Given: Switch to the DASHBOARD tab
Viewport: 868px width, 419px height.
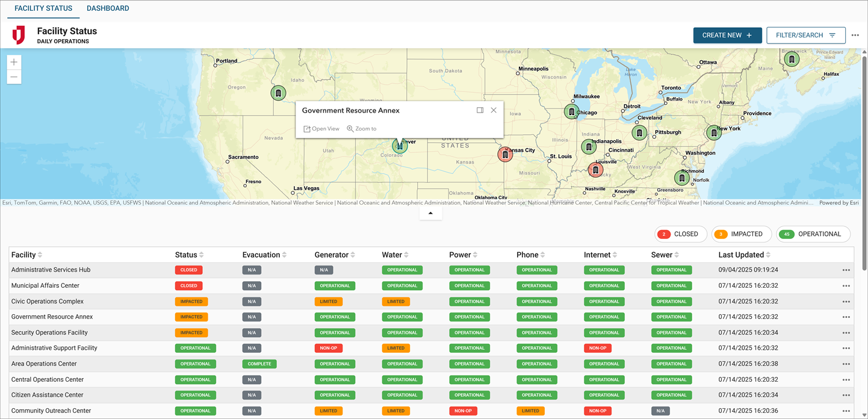Looking at the screenshot, I should point(108,8).
